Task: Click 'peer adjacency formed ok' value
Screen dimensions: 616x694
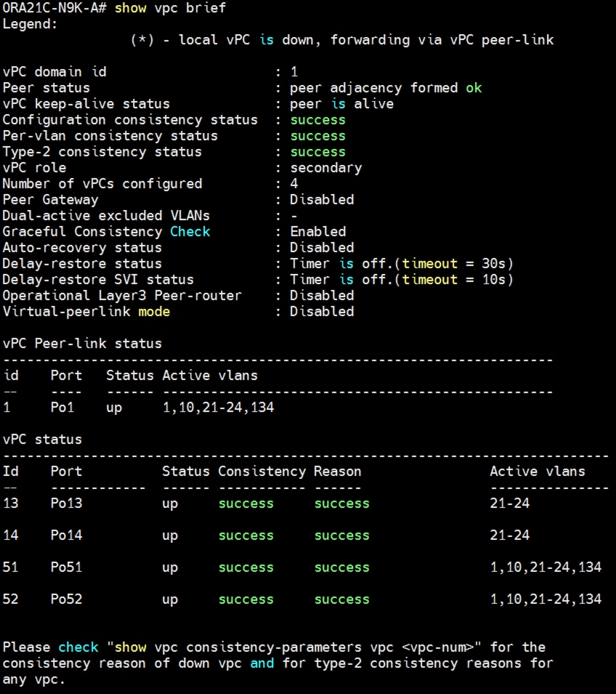Action: 386,88
